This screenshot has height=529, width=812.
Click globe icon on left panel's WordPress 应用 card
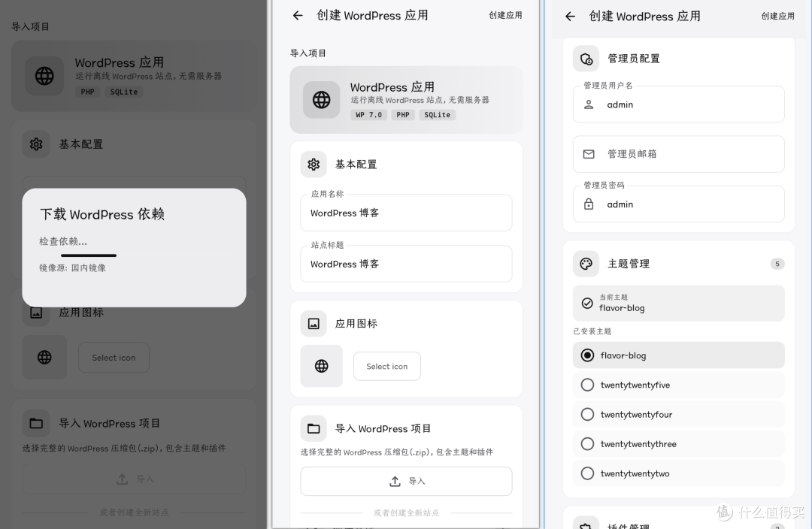tap(44, 76)
